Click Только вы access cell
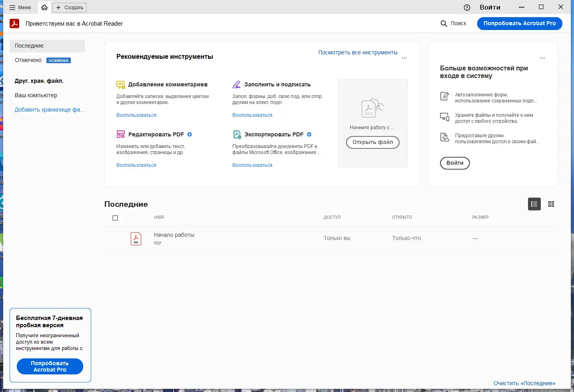The height and width of the screenshot is (392, 574). pos(337,238)
